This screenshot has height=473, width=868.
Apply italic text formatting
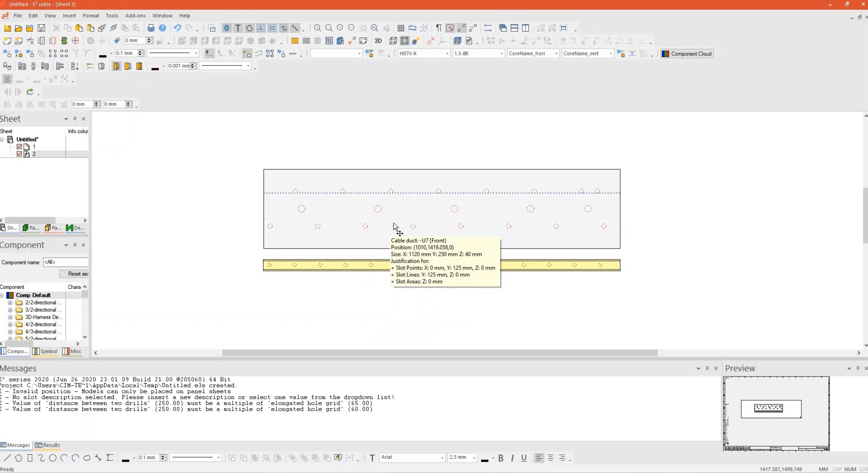pyautogui.click(x=512, y=458)
